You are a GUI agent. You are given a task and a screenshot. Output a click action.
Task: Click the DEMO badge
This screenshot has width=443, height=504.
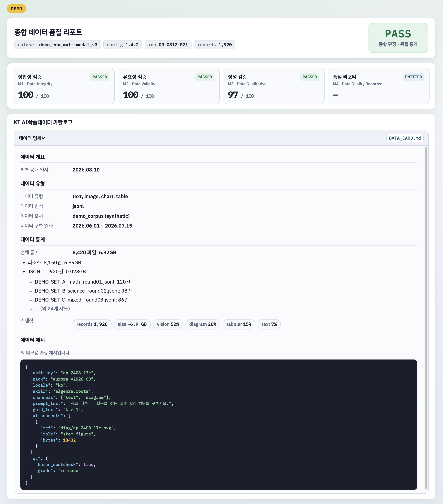[x=17, y=9]
